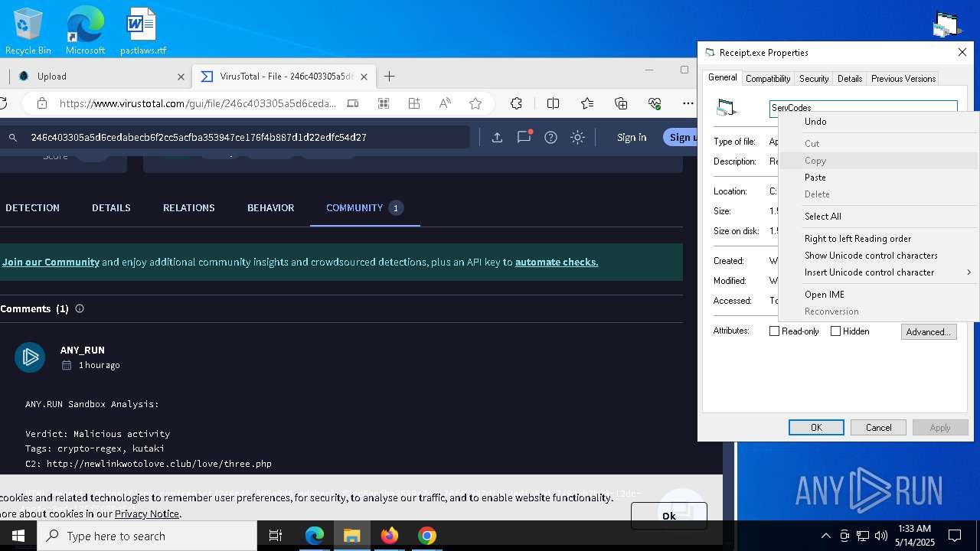Switch to the Compatibility properties tab

coord(768,79)
